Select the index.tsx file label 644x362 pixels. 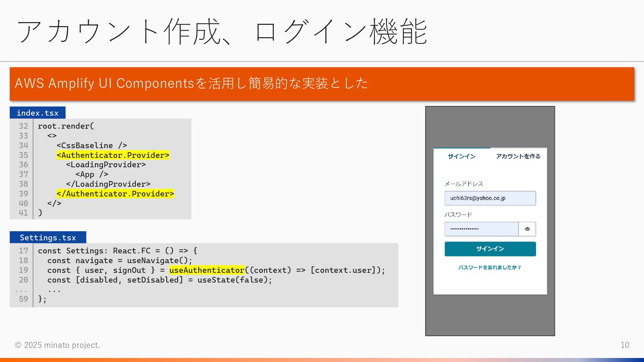(38, 113)
